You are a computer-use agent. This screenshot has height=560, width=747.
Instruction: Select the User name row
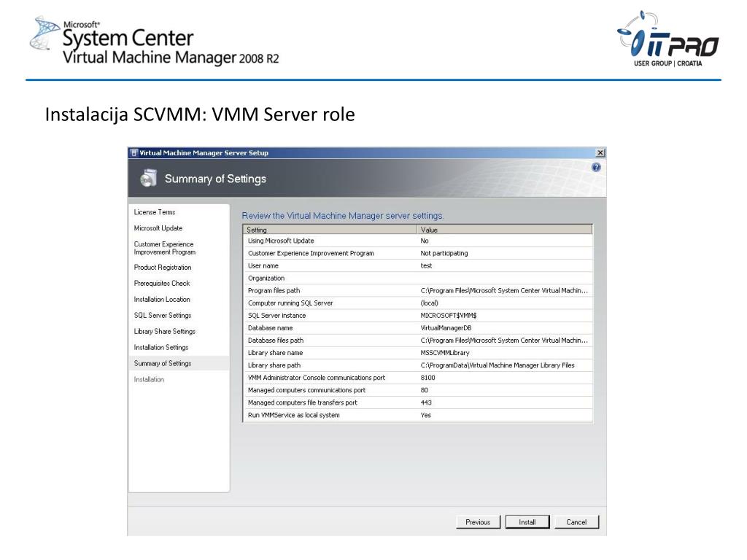pyautogui.click(x=418, y=265)
